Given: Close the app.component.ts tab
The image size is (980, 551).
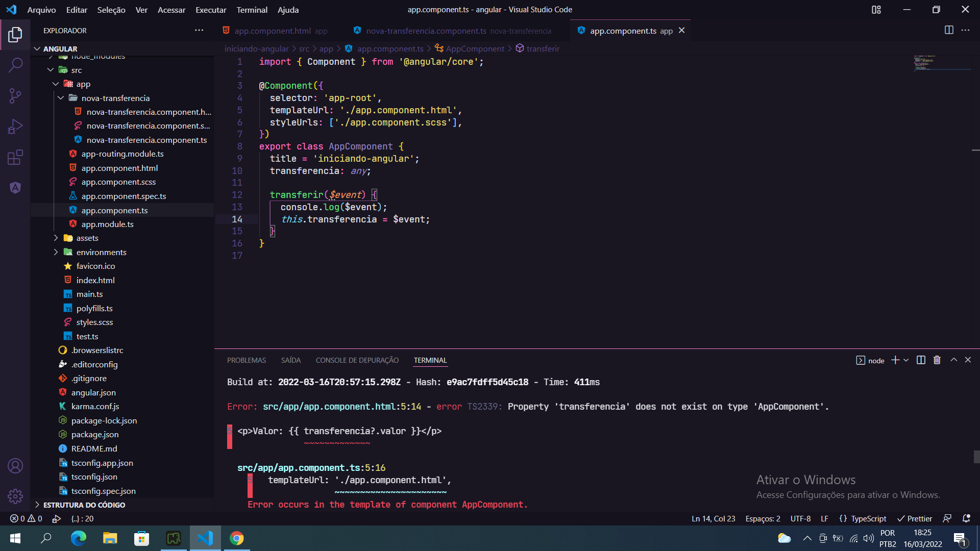Looking at the screenshot, I should pyautogui.click(x=681, y=31).
